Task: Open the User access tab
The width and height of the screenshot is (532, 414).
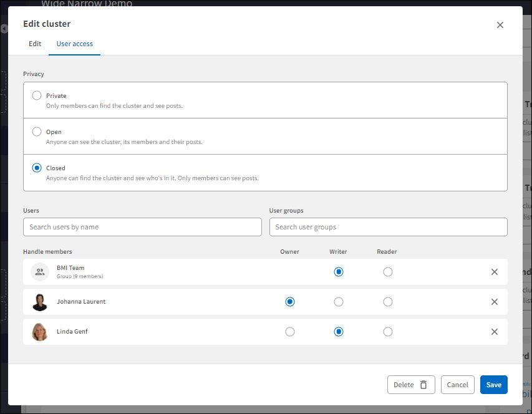Action: [x=74, y=44]
